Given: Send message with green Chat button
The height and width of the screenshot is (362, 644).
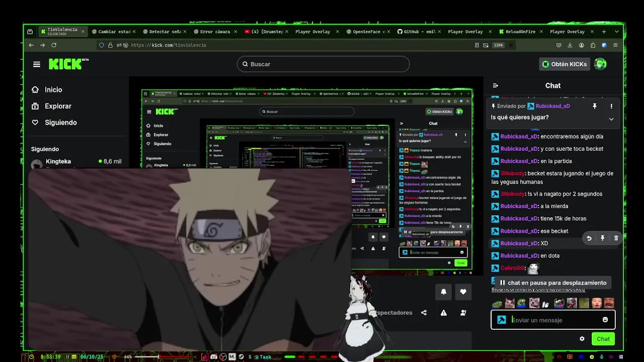Looking at the screenshot, I should click(603, 339).
